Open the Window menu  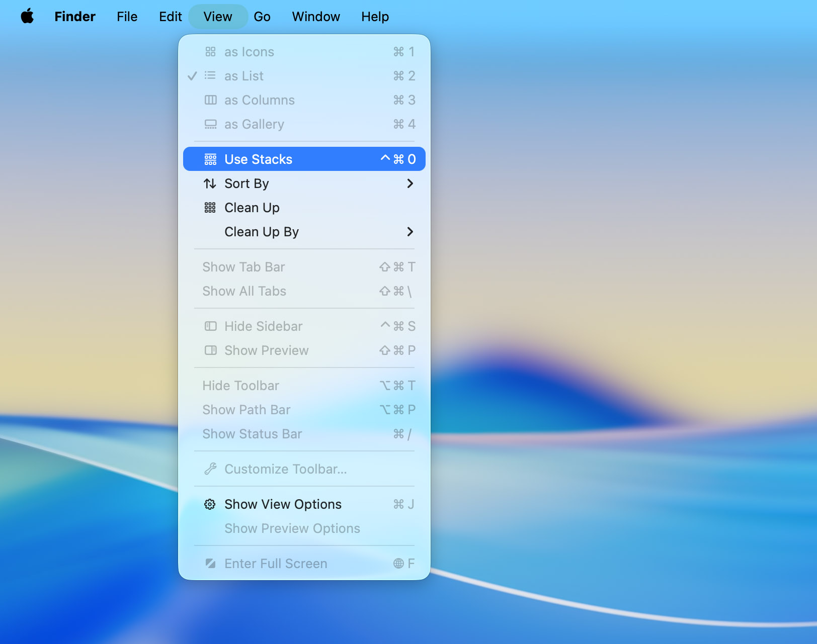(316, 17)
